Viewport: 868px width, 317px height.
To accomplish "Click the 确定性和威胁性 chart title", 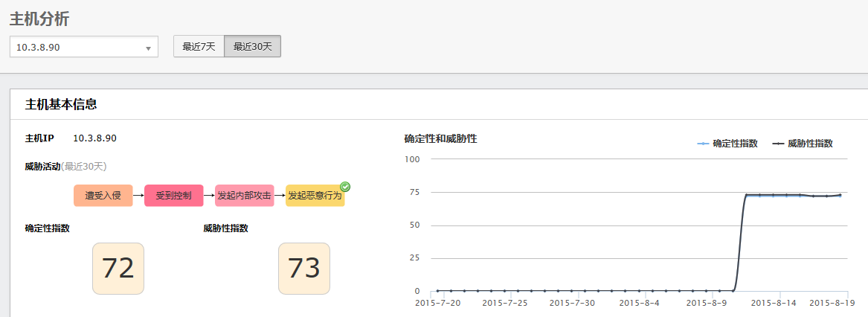I will coord(440,138).
